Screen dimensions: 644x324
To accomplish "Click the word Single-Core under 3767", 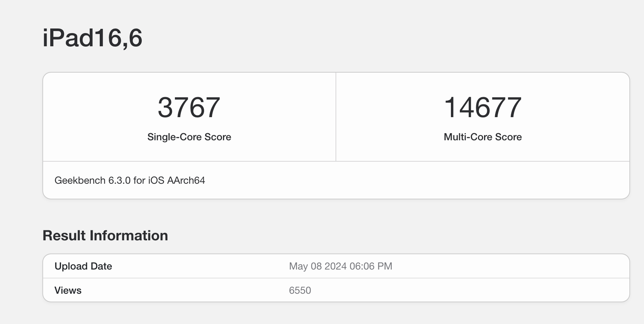I will point(175,137).
